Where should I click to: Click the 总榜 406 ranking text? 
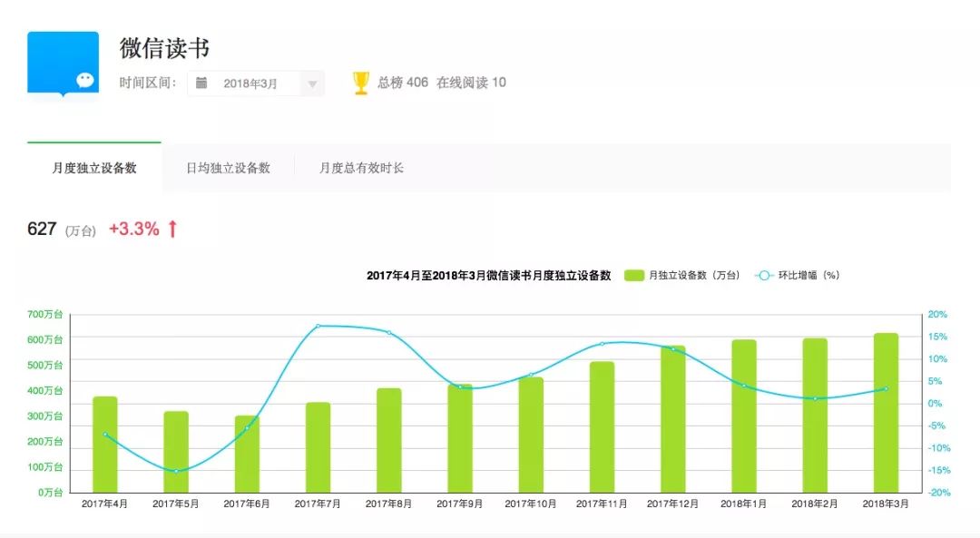click(x=403, y=83)
